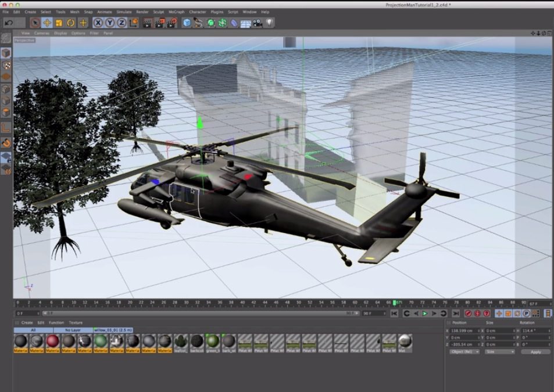Toggle the X axis lock
The image size is (554, 392).
coord(98,23)
